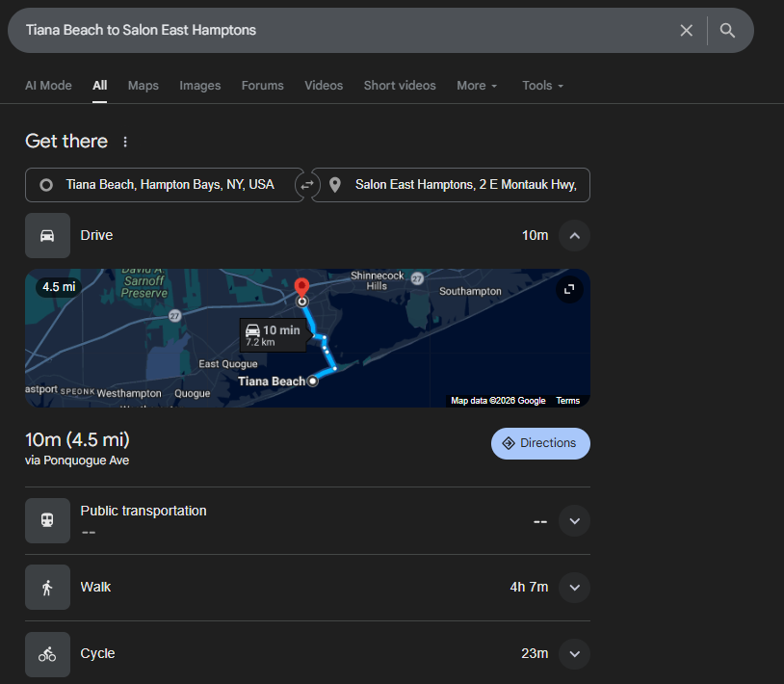
Task: Expand the Cycle route details
Action: [x=574, y=654]
